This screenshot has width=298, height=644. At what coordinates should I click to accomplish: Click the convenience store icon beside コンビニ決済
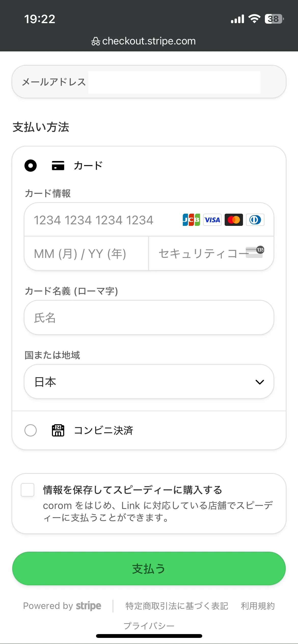[x=58, y=430]
